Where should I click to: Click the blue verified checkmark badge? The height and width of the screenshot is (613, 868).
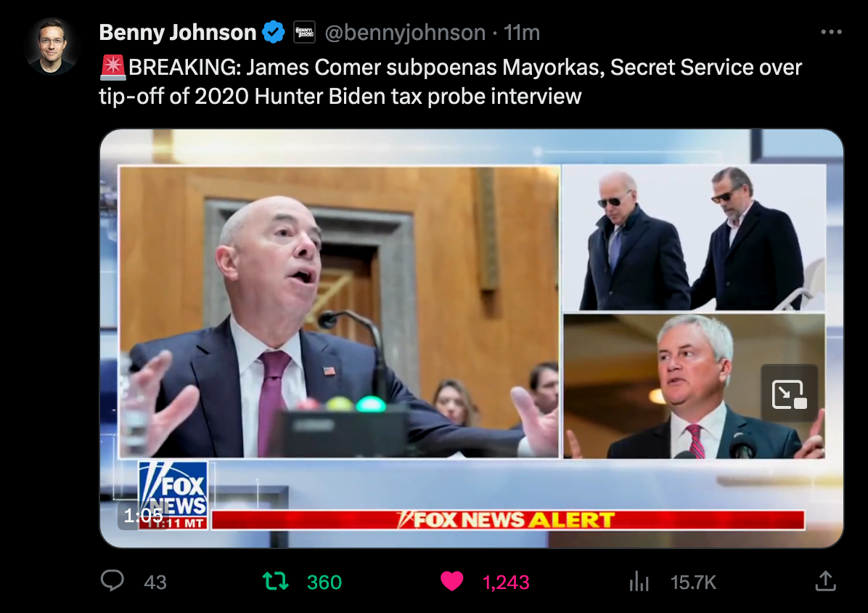pos(274,32)
